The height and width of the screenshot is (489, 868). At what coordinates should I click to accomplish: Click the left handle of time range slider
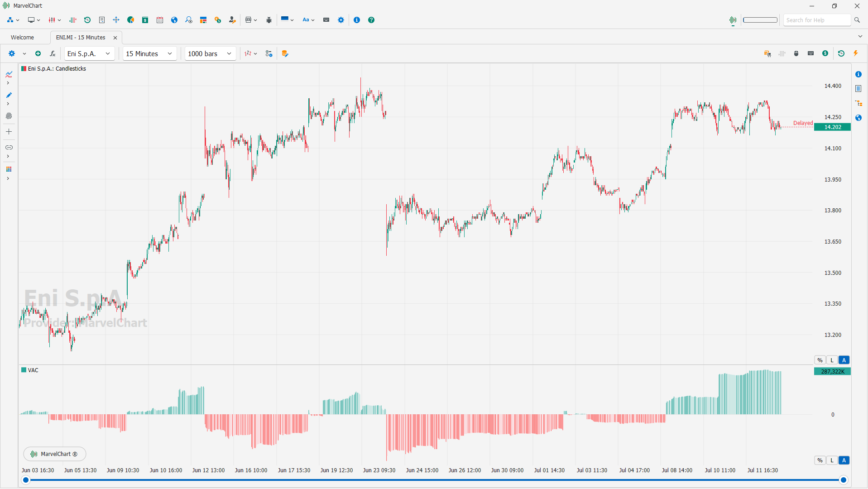(x=26, y=480)
